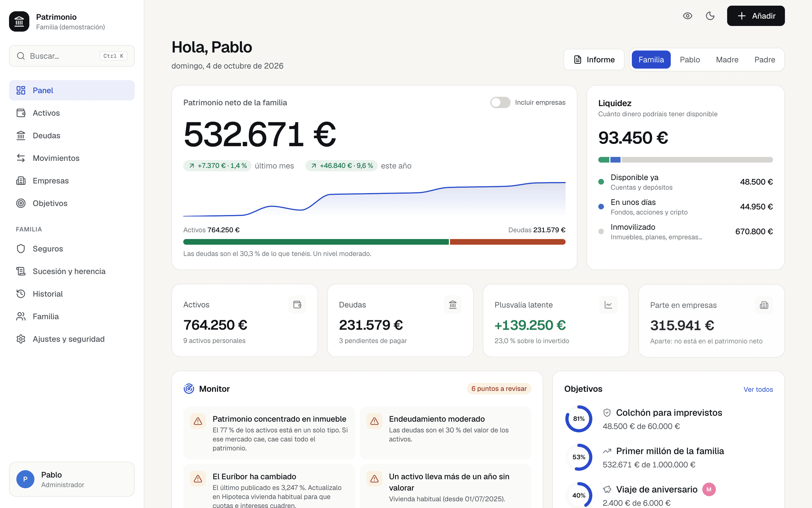Image resolution: width=812 pixels, height=508 pixels.
Task: Focus the Buscar search field
Action: (72, 56)
